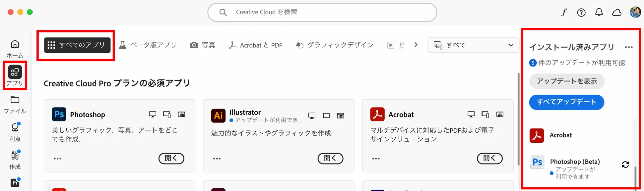Click 開く on the Acrobat card
The height and width of the screenshot is (191, 644).
coord(490,158)
